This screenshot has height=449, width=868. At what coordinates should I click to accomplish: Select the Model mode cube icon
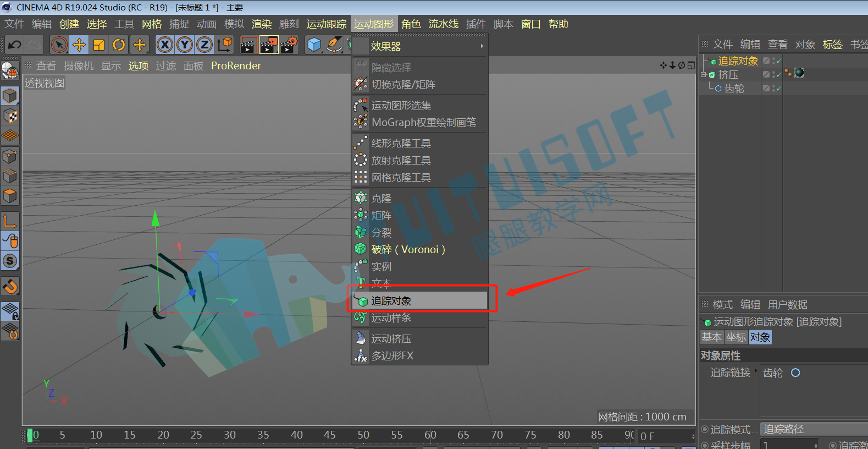[10, 96]
